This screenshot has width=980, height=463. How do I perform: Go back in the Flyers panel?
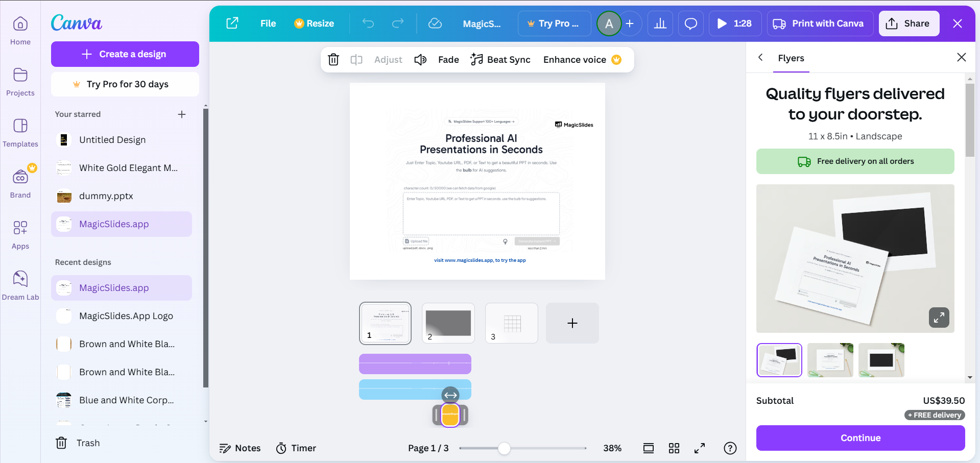[x=761, y=58]
